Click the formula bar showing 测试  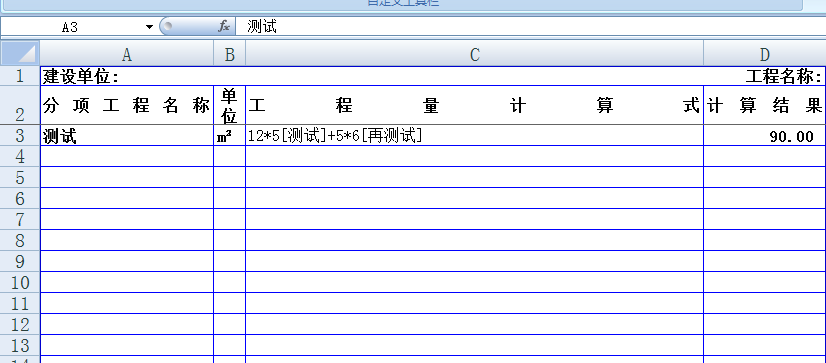pos(530,26)
